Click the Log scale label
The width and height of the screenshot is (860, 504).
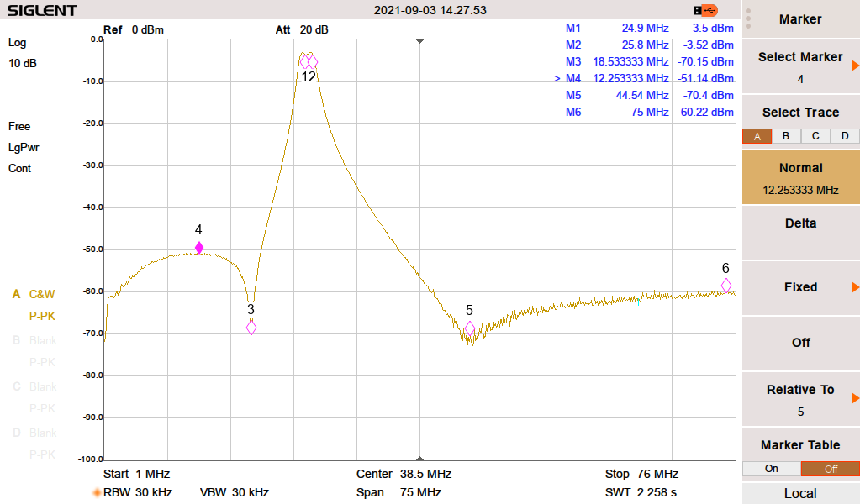17,43
